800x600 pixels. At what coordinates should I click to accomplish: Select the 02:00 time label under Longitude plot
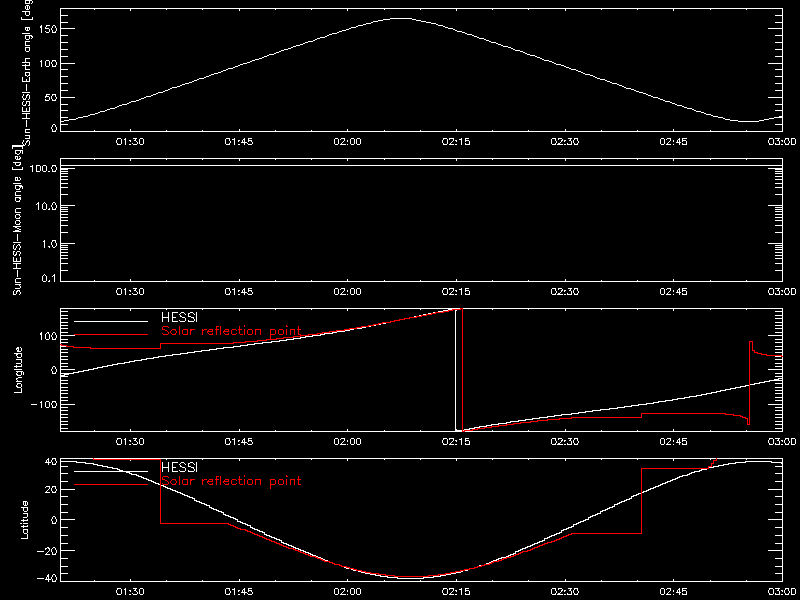pyautogui.click(x=347, y=442)
